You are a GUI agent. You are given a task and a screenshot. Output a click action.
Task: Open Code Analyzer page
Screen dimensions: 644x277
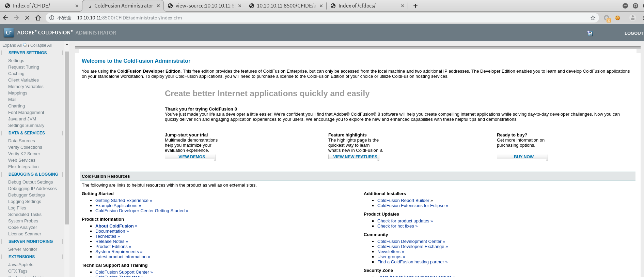[x=22, y=228]
